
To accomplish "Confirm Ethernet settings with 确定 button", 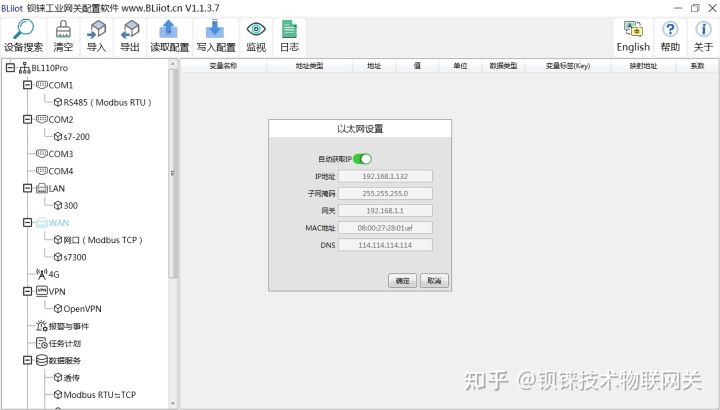I will tap(403, 281).
